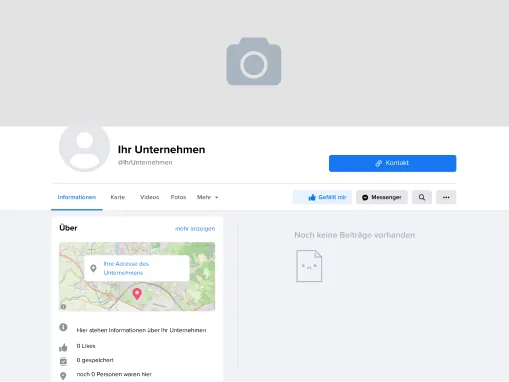Open the Videos tab

click(x=149, y=197)
